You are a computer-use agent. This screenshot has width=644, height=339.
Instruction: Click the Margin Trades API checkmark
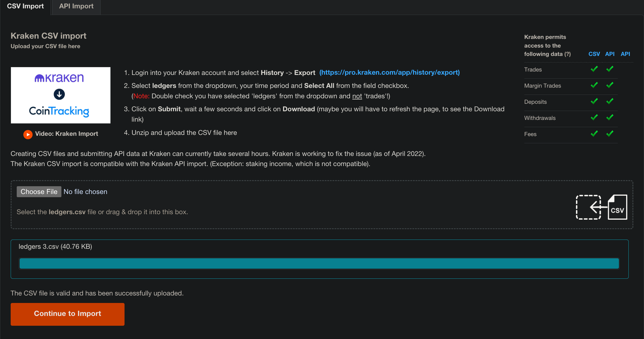609,85
